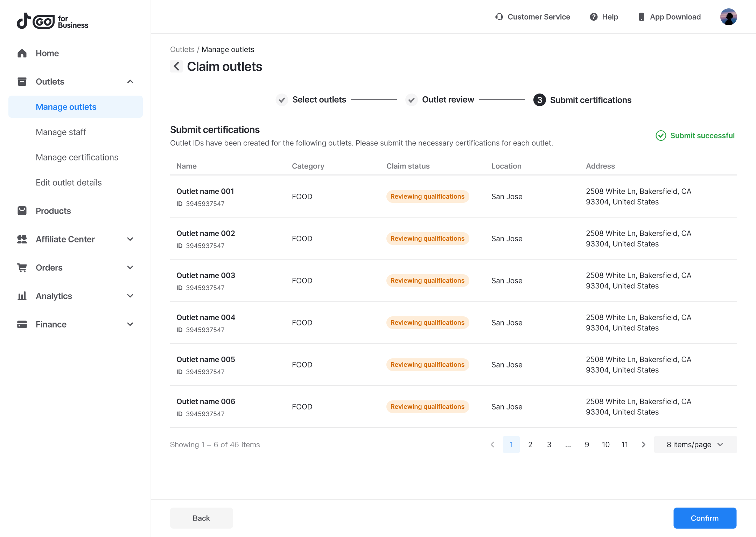The image size is (756, 537).
Task: Open Manage certifications in sidebar
Action: tap(77, 157)
